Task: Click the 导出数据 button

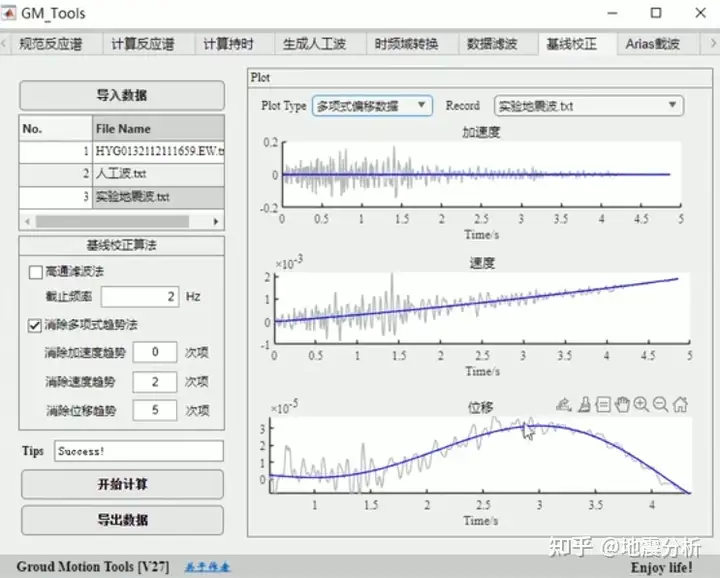Action: coord(122,520)
